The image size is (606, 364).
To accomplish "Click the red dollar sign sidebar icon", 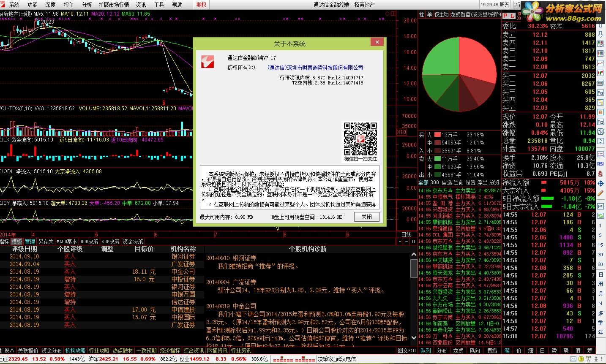I will (601, 173).
